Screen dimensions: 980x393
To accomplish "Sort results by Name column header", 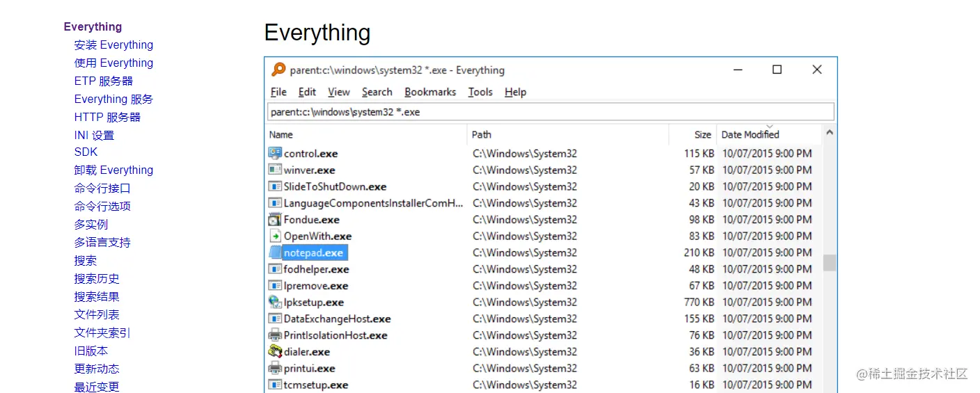I will click(367, 135).
